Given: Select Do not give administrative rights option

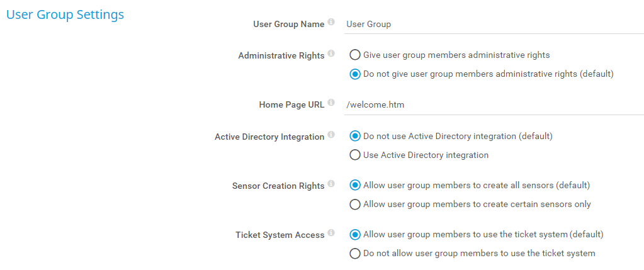Looking at the screenshot, I should pyautogui.click(x=355, y=74).
